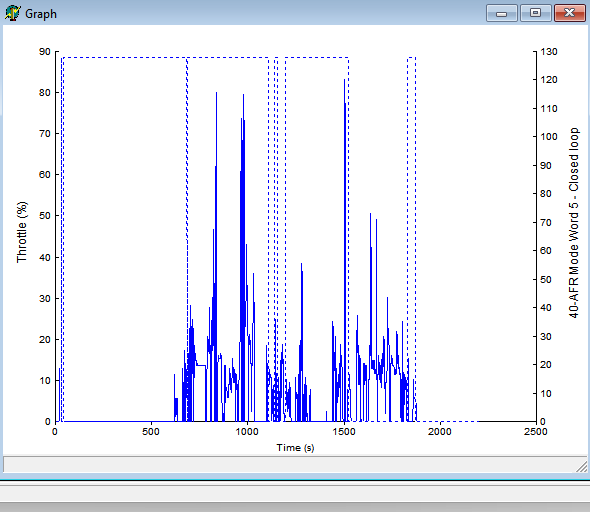Screen dimensions: 590x512
Task: Click the 1000 tick on time axis
Action: (247, 431)
